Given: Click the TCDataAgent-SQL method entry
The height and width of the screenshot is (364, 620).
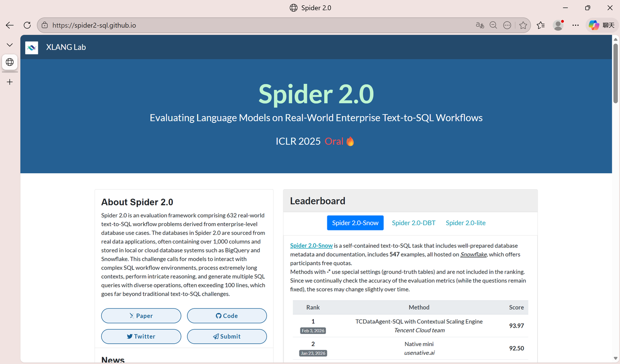Looking at the screenshot, I should [419, 321].
